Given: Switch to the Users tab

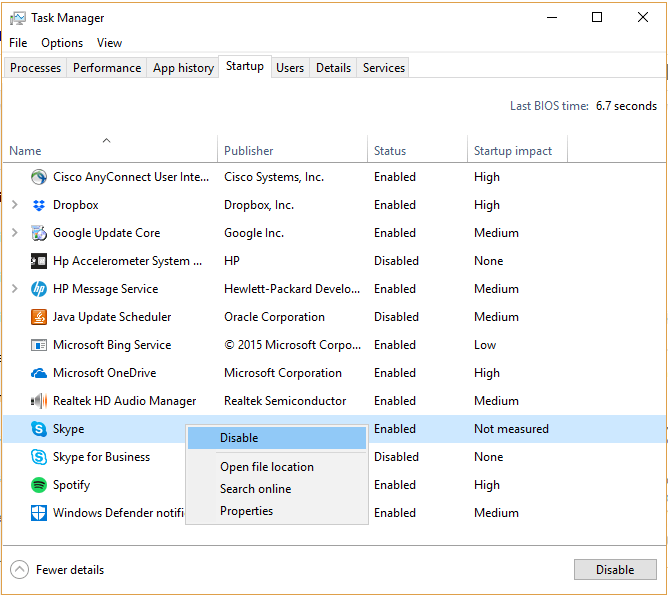Looking at the screenshot, I should pyautogui.click(x=290, y=68).
